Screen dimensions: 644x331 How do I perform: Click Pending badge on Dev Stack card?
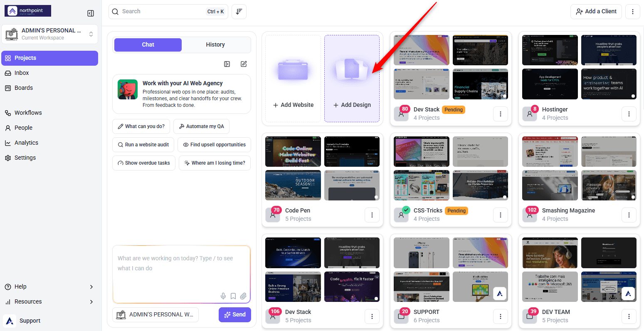[x=454, y=110]
